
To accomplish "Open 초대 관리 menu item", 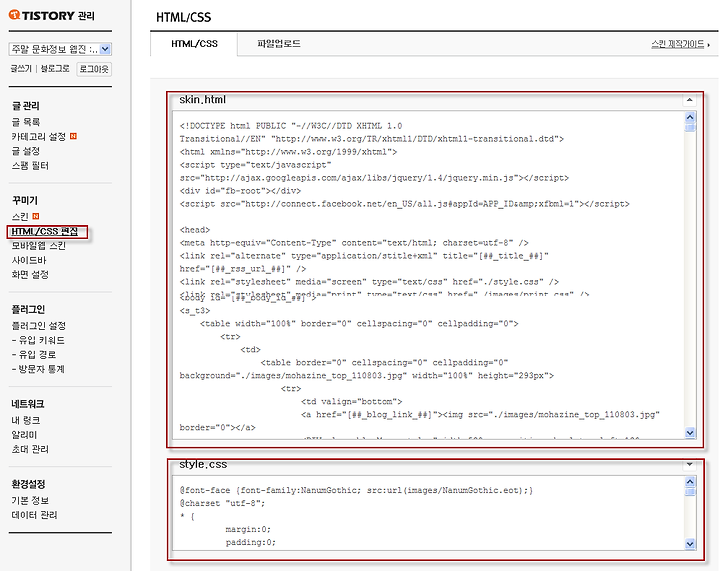I will [30, 449].
